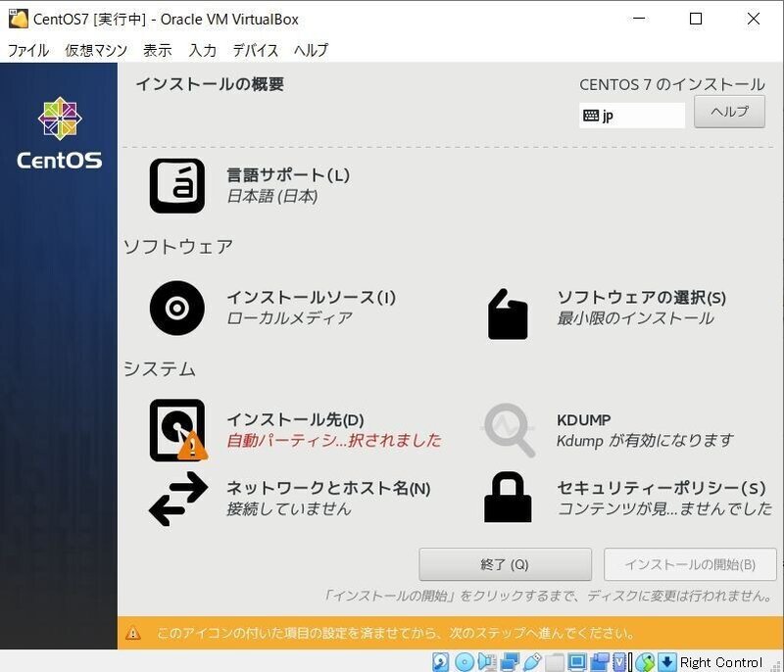Open インストール先 disk icon with warning
The image size is (784, 672).
click(x=178, y=430)
